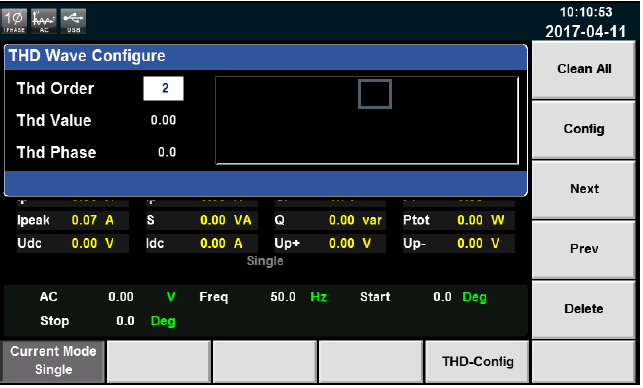Tap the Delete softkey
The height and width of the screenshot is (388, 643).
pyautogui.click(x=584, y=309)
